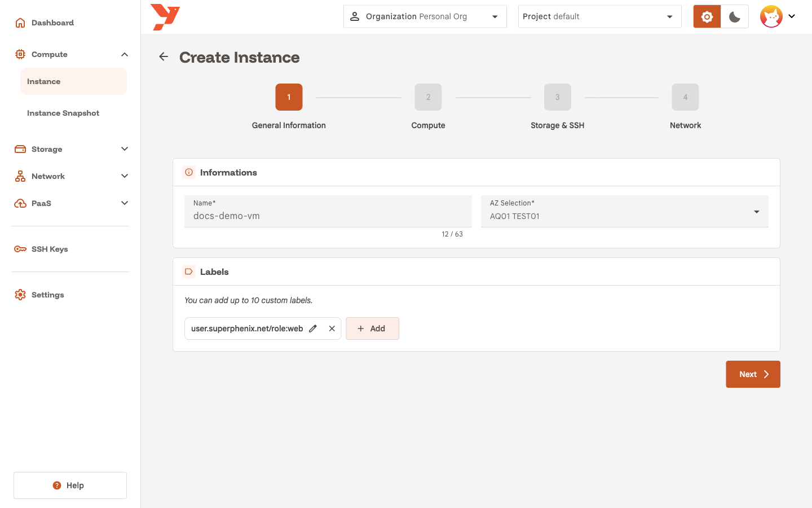Expand the PaaS sidebar section
The height and width of the screenshot is (508, 812).
[x=125, y=203]
